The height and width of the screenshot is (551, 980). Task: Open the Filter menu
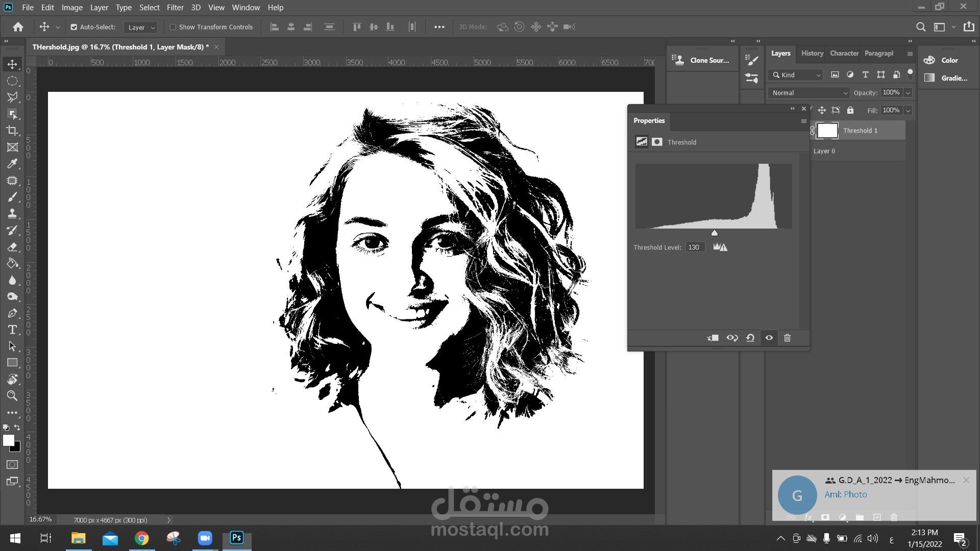(x=175, y=8)
